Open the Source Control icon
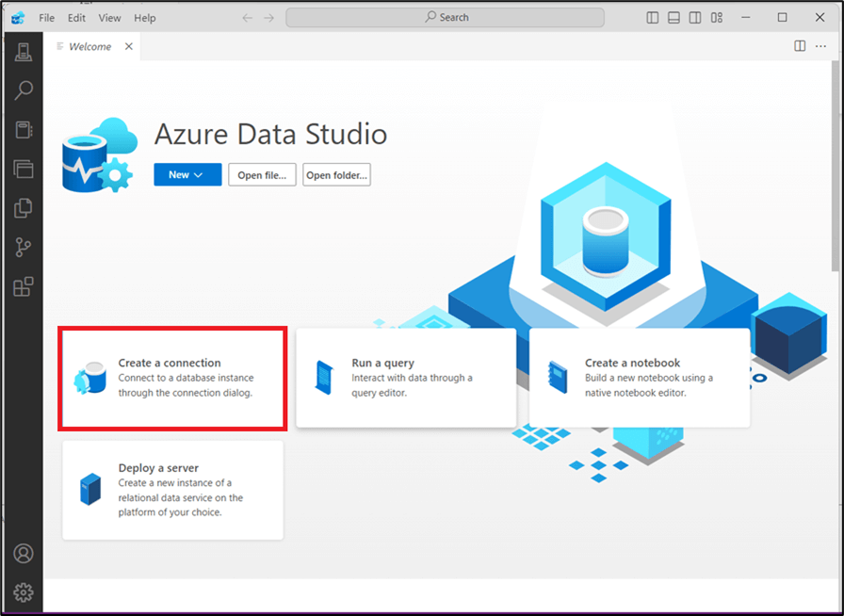Screen dimensions: 844x616 pos(24,248)
